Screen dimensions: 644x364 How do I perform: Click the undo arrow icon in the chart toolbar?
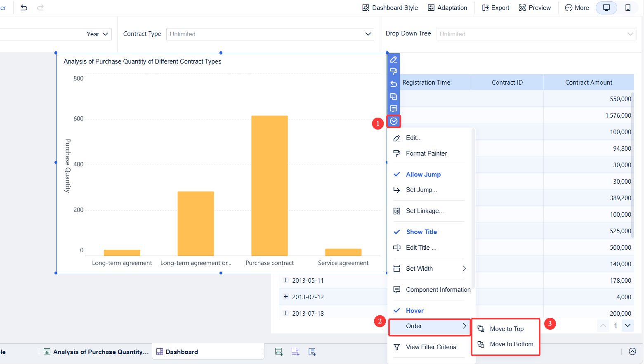[394, 84]
